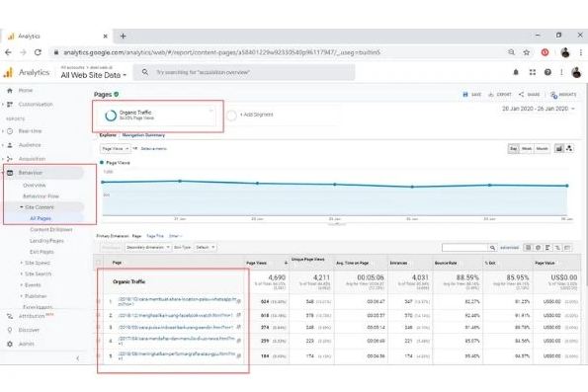Select the data table view icon
Screen dimensions: 588x392
529,248
